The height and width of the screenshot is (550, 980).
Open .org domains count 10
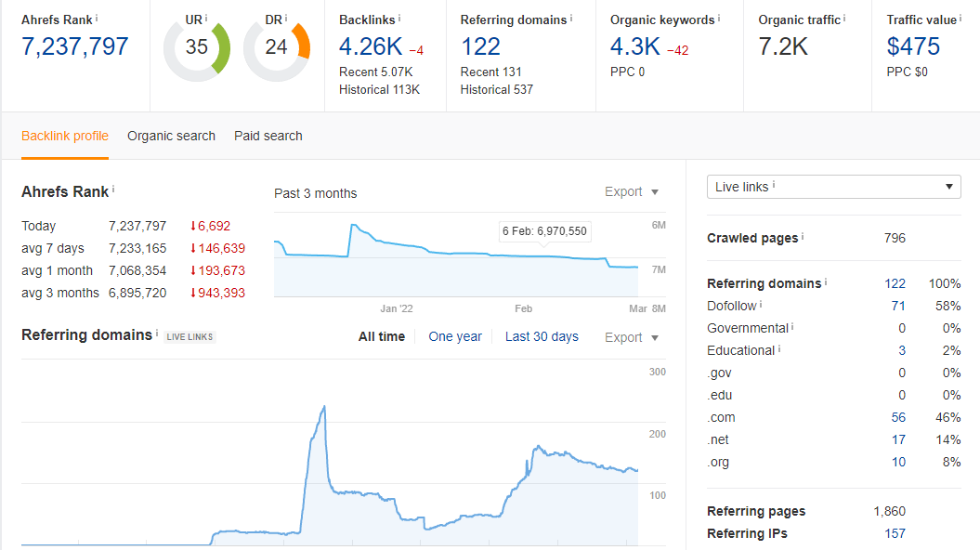(x=898, y=462)
